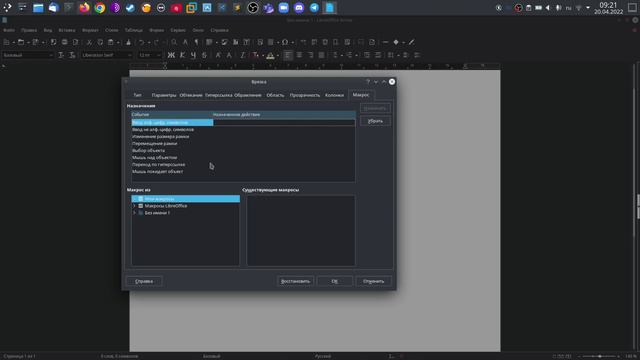Viewport: 640px width, 360px height.
Task: Click the Redo arrow in Writer toolbar
Action: pos(156,42)
